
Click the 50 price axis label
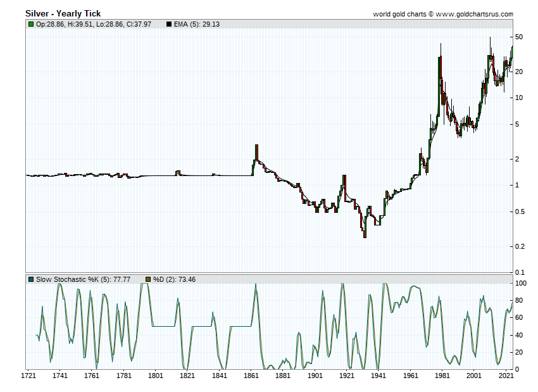tap(519, 37)
